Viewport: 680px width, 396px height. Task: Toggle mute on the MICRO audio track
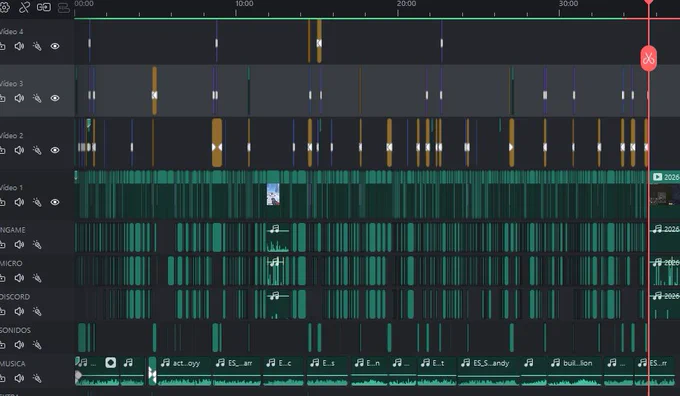[19, 278]
